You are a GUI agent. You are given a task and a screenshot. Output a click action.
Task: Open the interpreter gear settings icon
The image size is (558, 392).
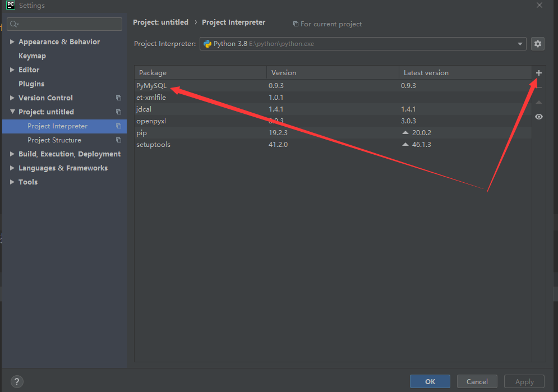click(538, 44)
